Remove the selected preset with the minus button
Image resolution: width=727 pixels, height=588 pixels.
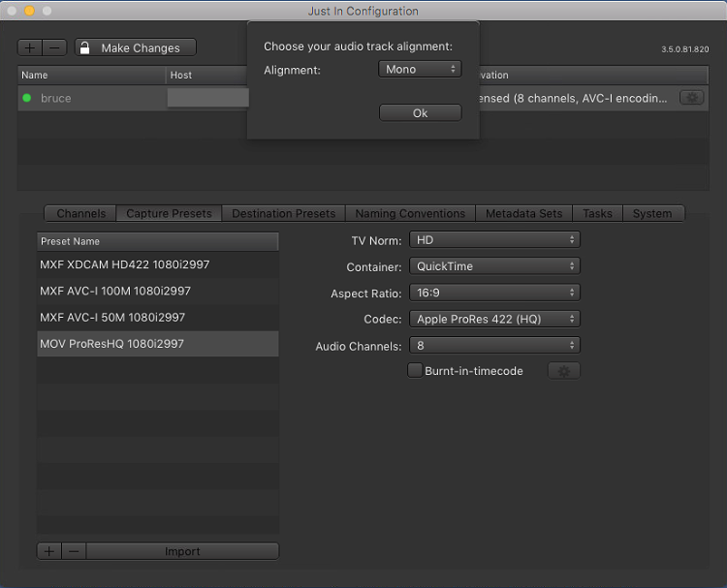tap(74, 551)
